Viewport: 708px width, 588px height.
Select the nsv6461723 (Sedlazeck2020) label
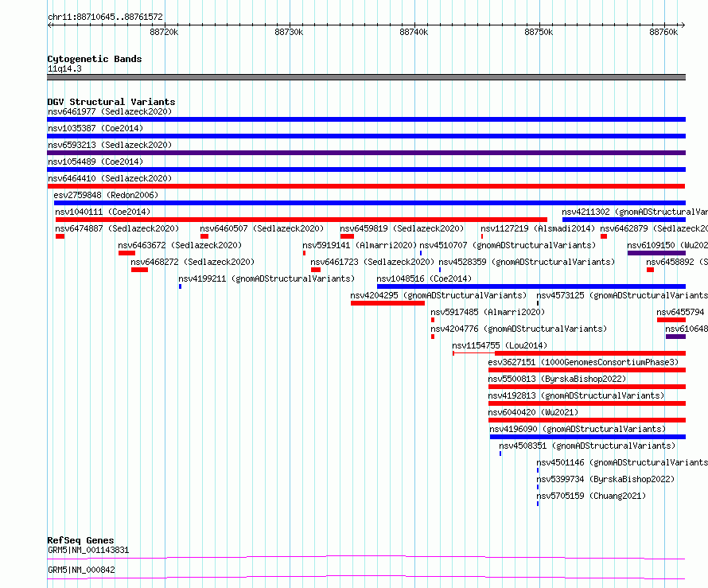click(372, 262)
